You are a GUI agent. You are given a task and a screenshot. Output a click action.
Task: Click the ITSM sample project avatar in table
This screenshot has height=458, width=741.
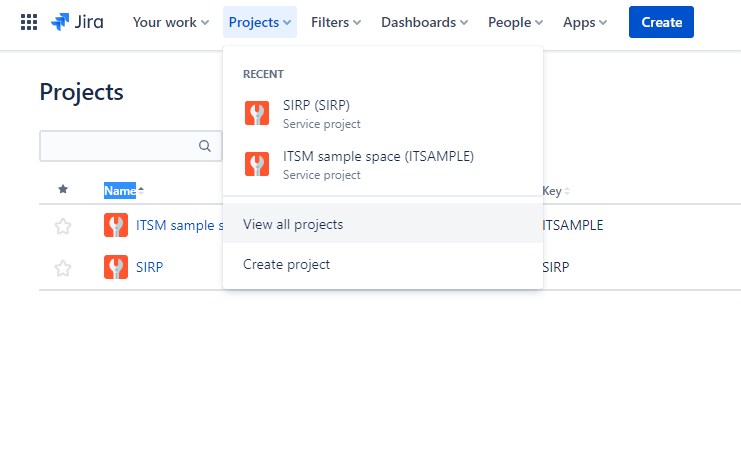click(116, 225)
